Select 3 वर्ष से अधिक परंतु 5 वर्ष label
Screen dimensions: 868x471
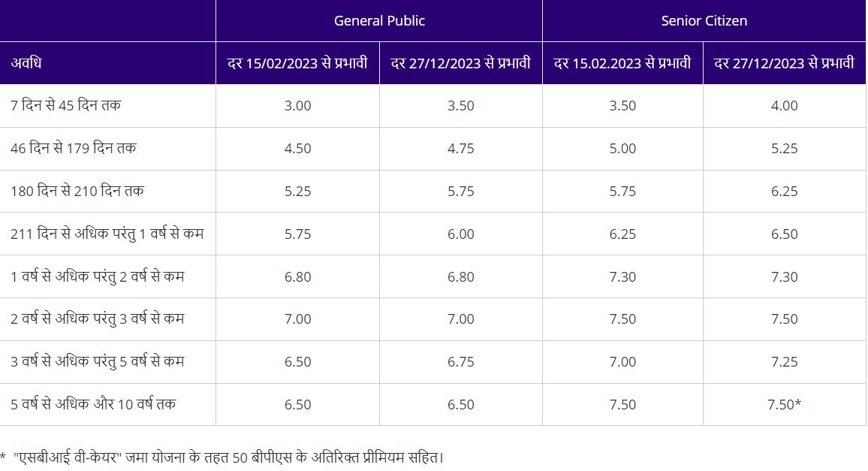(x=98, y=362)
